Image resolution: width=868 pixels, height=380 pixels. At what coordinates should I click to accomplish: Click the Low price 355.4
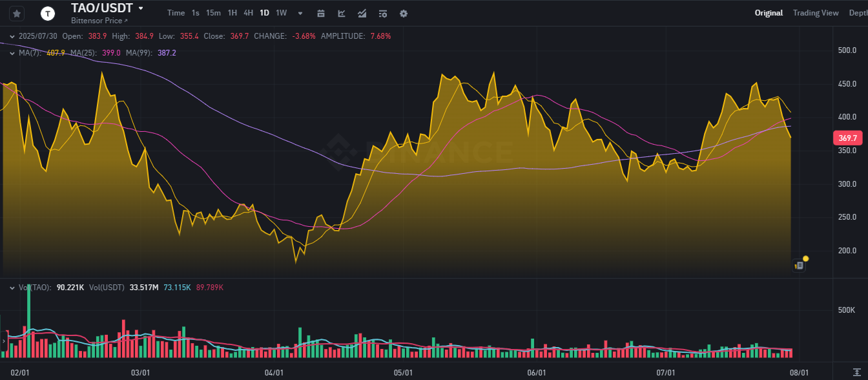(x=189, y=36)
